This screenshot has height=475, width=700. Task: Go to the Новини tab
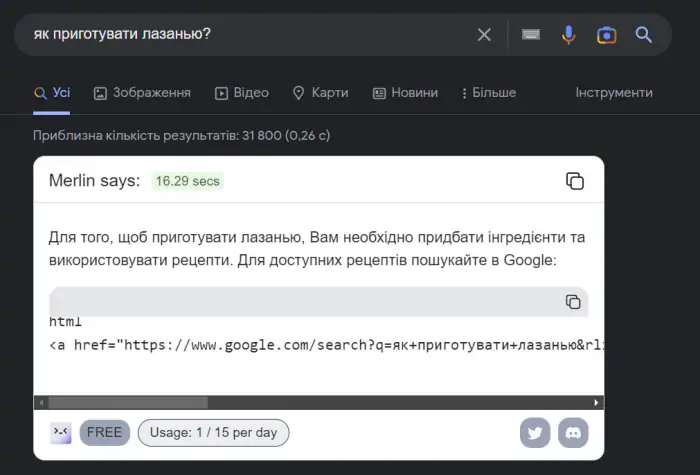(405, 93)
